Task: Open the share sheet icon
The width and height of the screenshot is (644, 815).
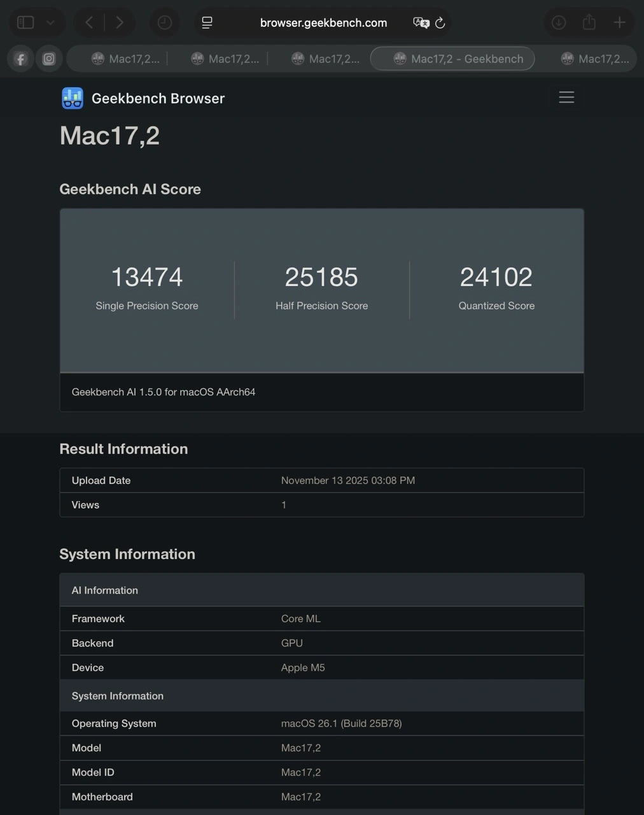Action: 589,23
